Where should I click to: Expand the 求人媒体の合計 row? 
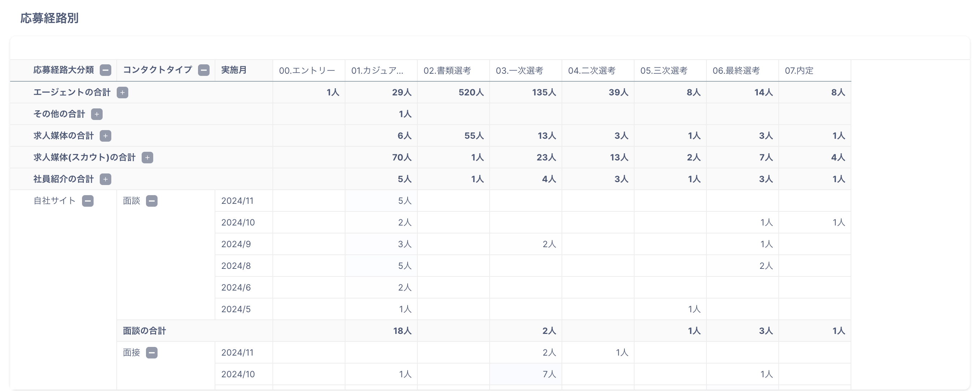tap(106, 136)
